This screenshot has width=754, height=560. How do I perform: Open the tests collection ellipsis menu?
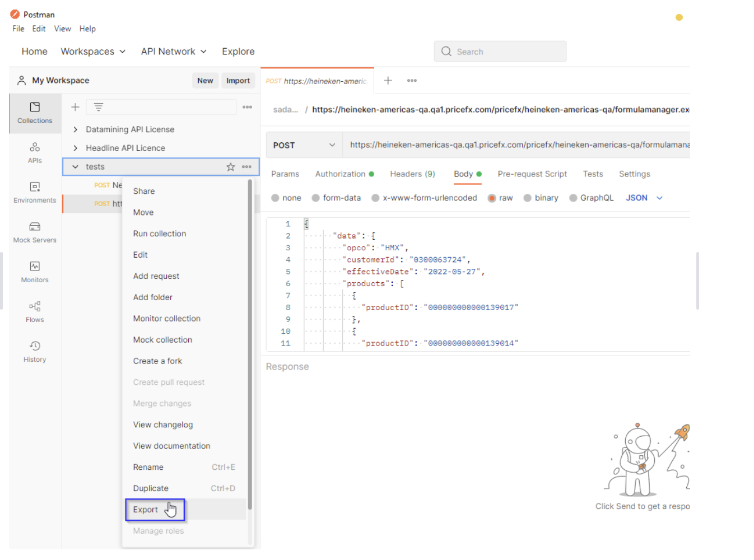(x=246, y=167)
